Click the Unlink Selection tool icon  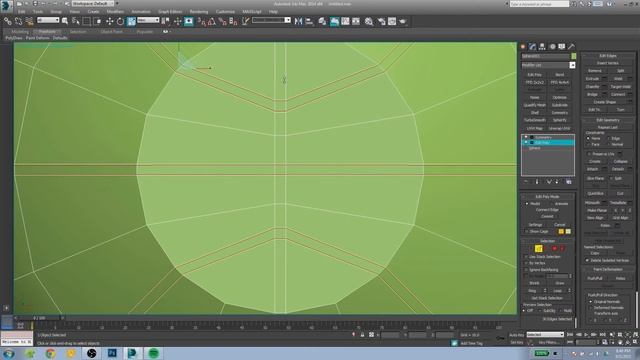click(18, 21)
